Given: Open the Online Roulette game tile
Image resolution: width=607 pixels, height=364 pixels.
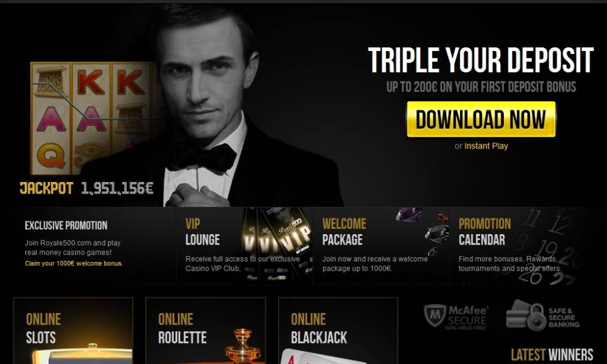Looking at the screenshot, I should coord(206,331).
